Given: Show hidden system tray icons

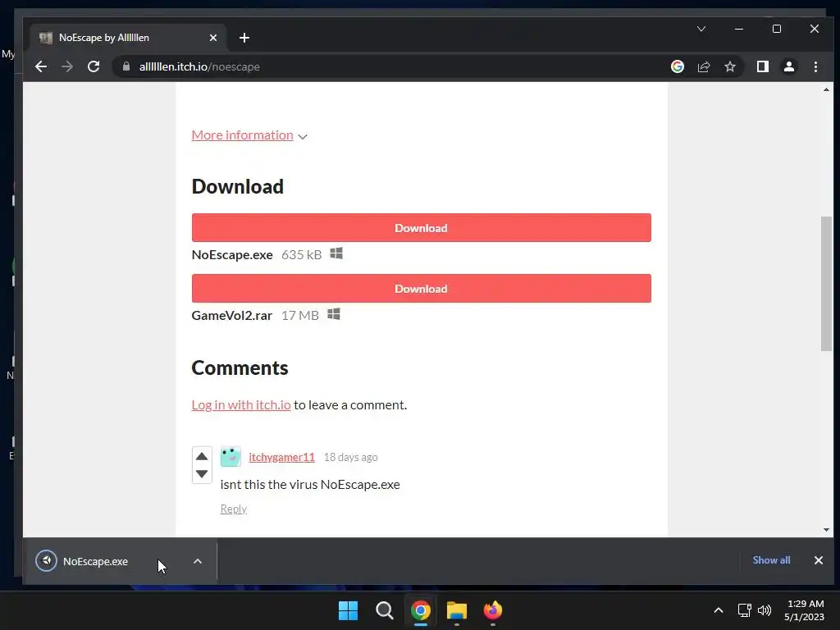Looking at the screenshot, I should point(719,610).
